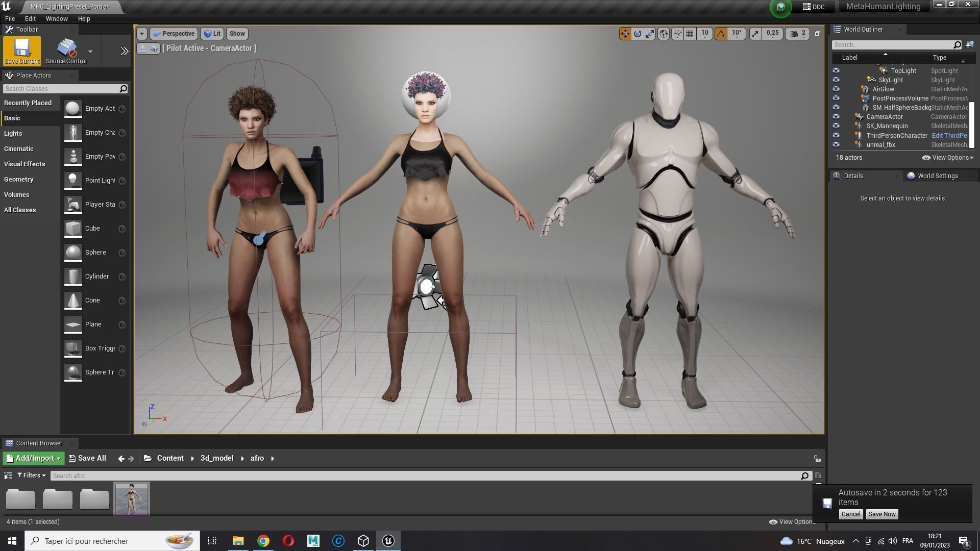980x551 pixels.
Task: Open the Lit view mode dropdown
Action: 212,34
